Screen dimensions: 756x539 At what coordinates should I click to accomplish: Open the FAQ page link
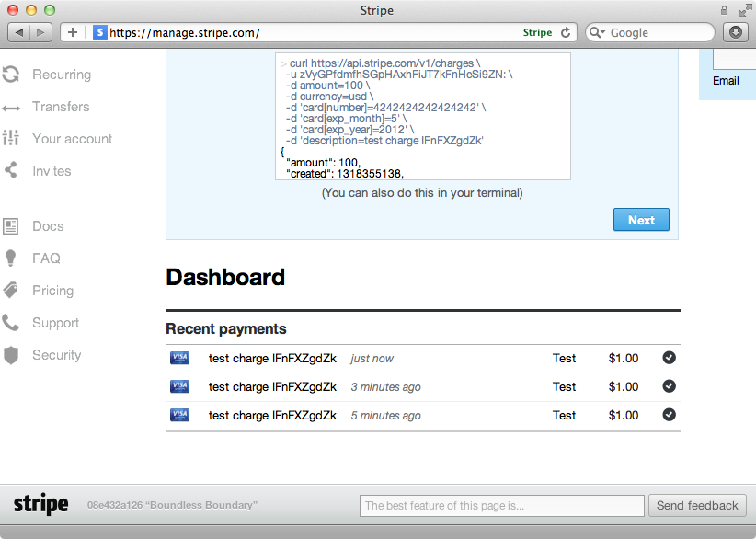[46, 258]
